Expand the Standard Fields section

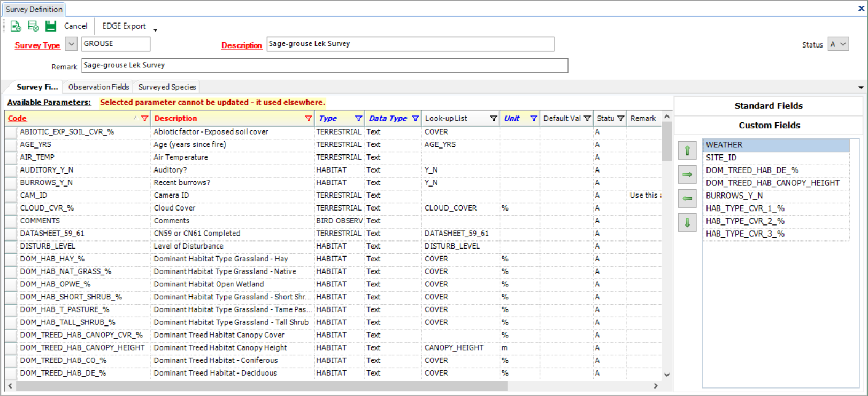tap(769, 106)
